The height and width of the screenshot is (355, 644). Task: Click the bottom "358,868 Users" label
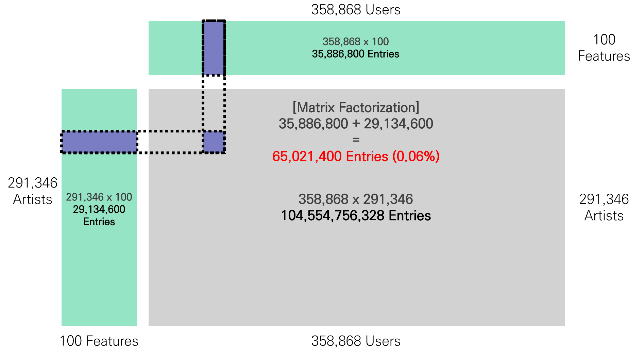tap(356, 341)
